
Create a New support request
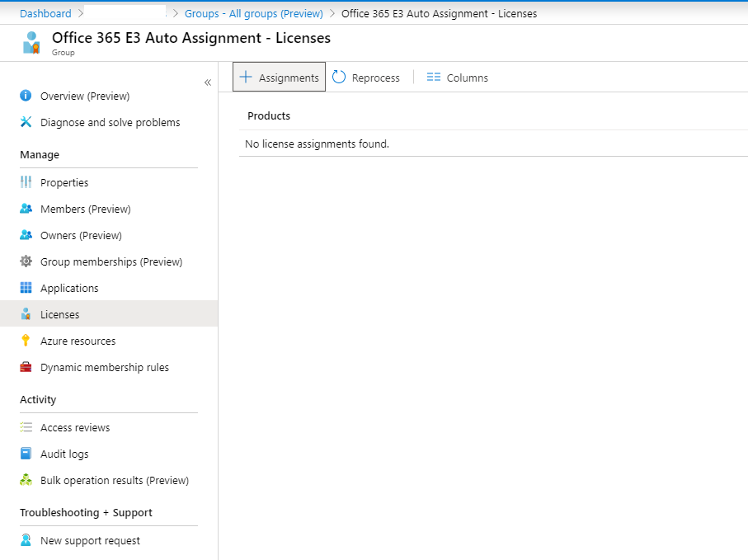tap(90, 540)
